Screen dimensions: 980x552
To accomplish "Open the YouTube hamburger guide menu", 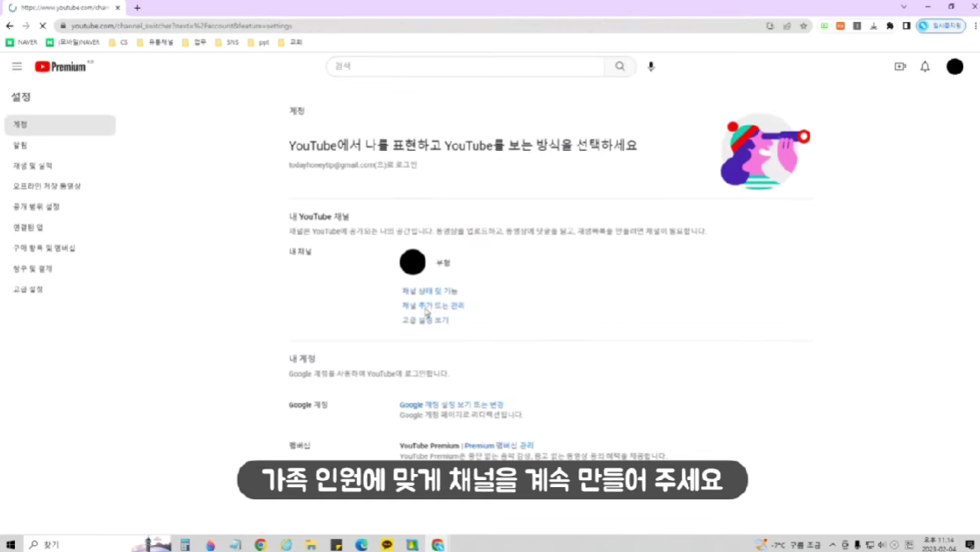I will point(17,67).
